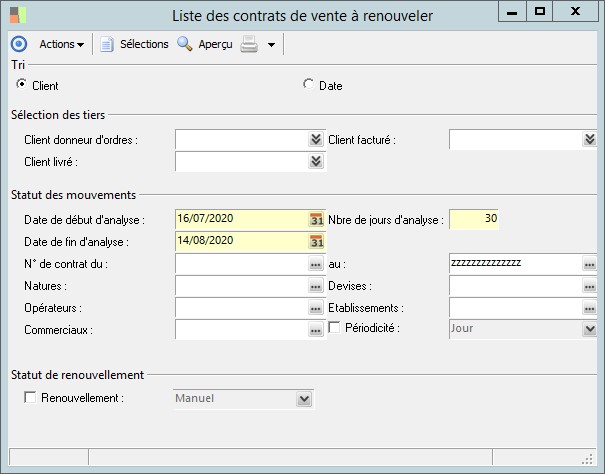Click ellipsis button next to Natures field

click(316, 286)
